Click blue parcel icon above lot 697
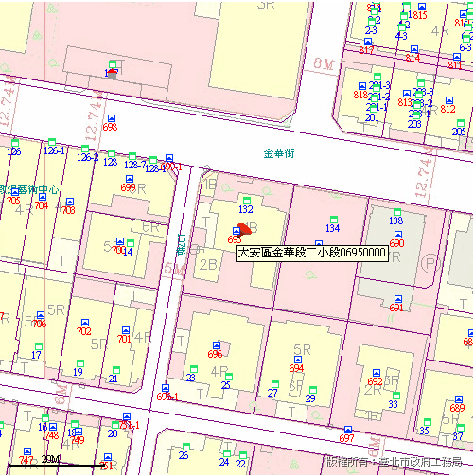 [348, 430]
